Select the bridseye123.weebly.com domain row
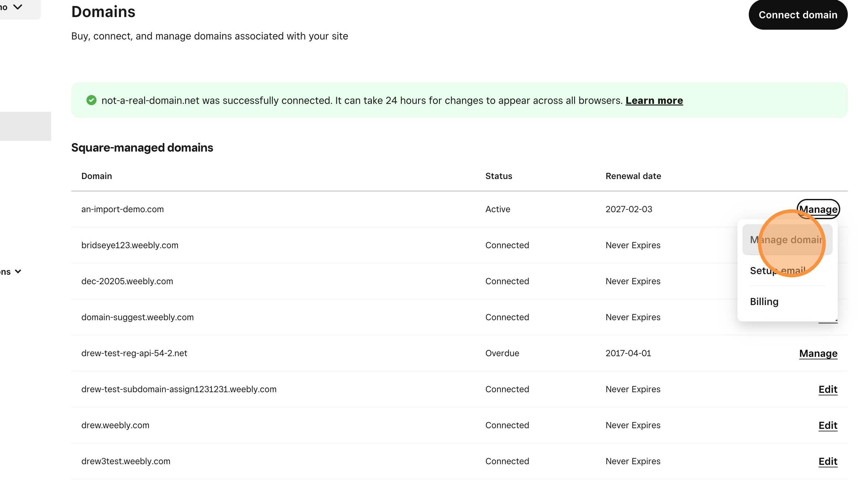Viewport: 868px width, 486px height. [x=130, y=245]
